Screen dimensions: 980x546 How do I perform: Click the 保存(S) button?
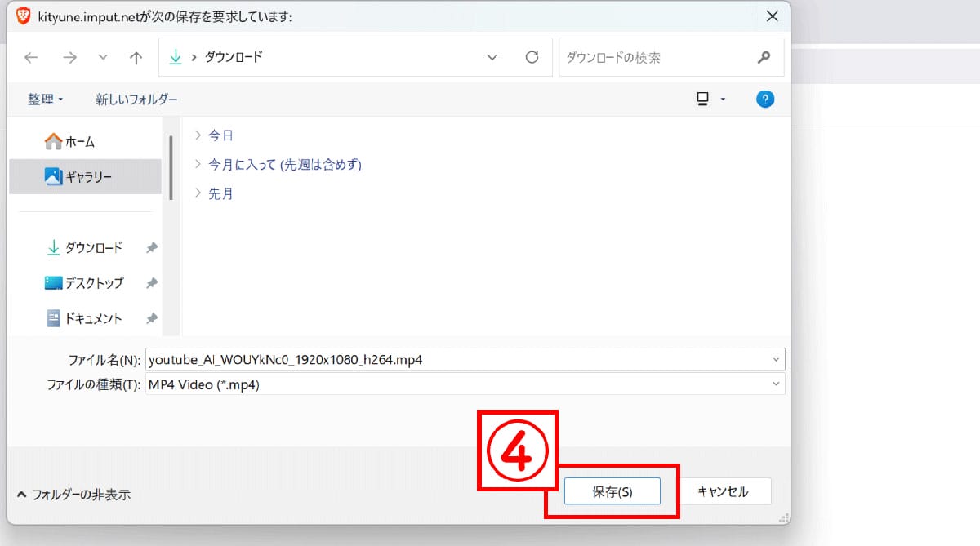[x=612, y=492]
